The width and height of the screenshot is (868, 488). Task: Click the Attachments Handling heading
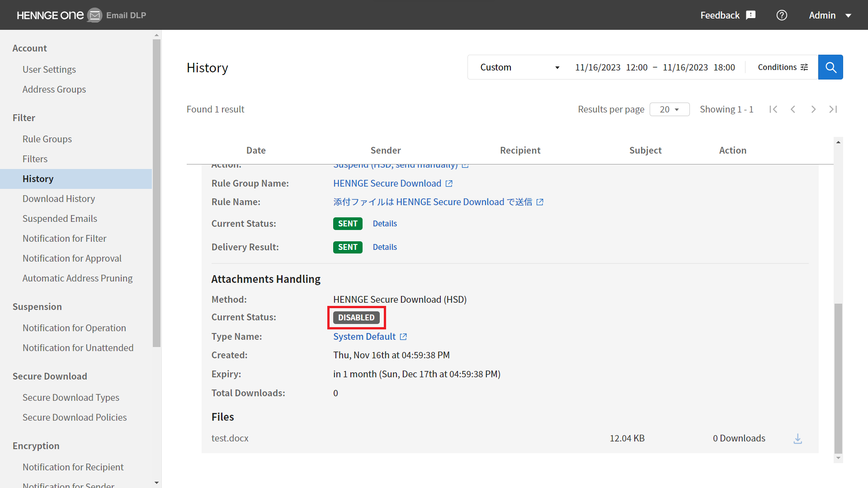(x=266, y=279)
